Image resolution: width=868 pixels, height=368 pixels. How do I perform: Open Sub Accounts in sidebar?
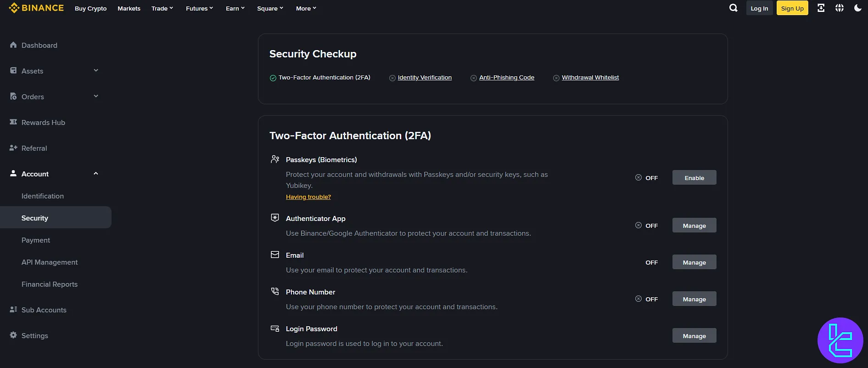[x=44, y=310]
